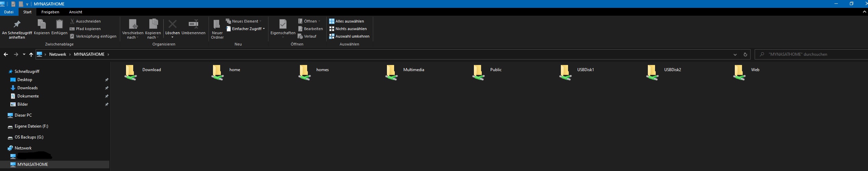868x171 pixels.
Task: Select Netzwerk in the navigation pane
Action: point(23,148)
